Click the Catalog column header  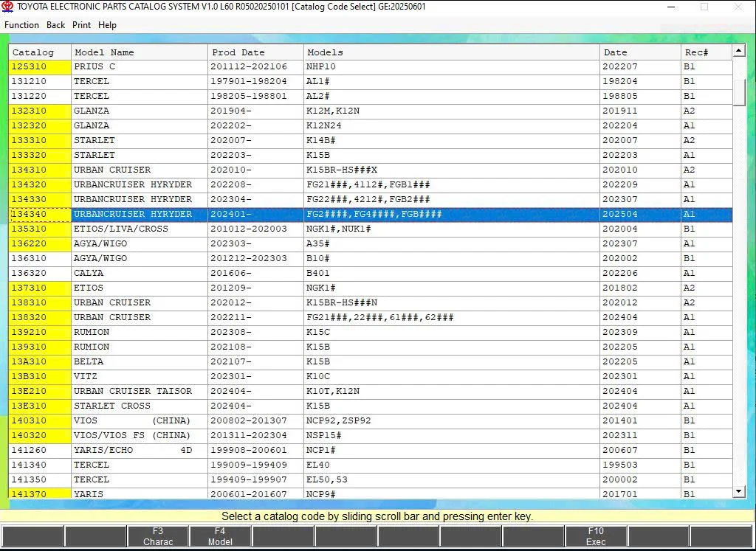coord(40,52)
